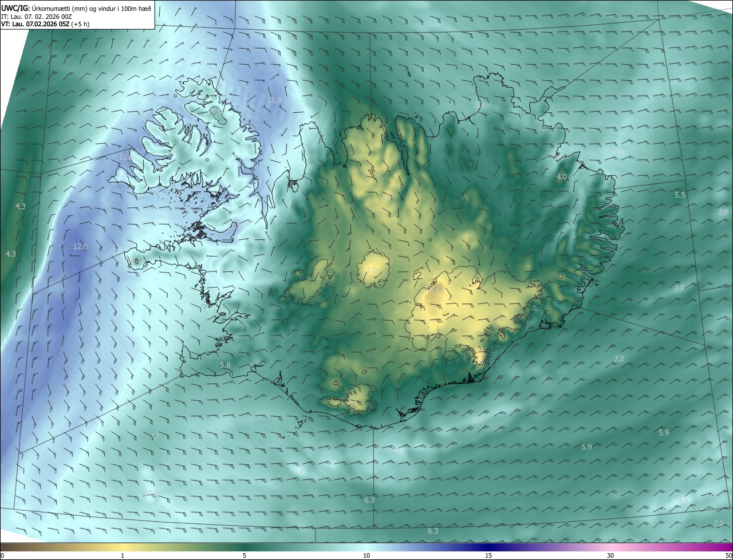The width and height of the screenshot is (733, 560).
Task: Click the colorbar tick label 1
Action: (x=123, y=555)
